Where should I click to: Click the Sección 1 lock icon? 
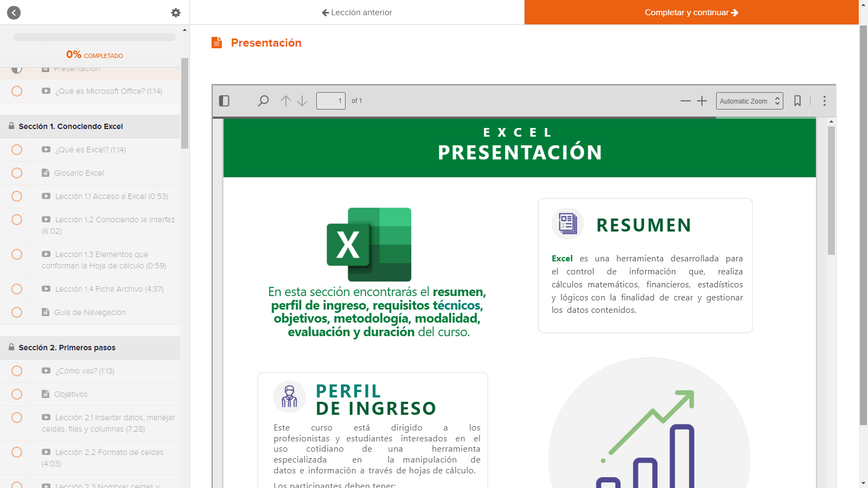tap(11, 126)
